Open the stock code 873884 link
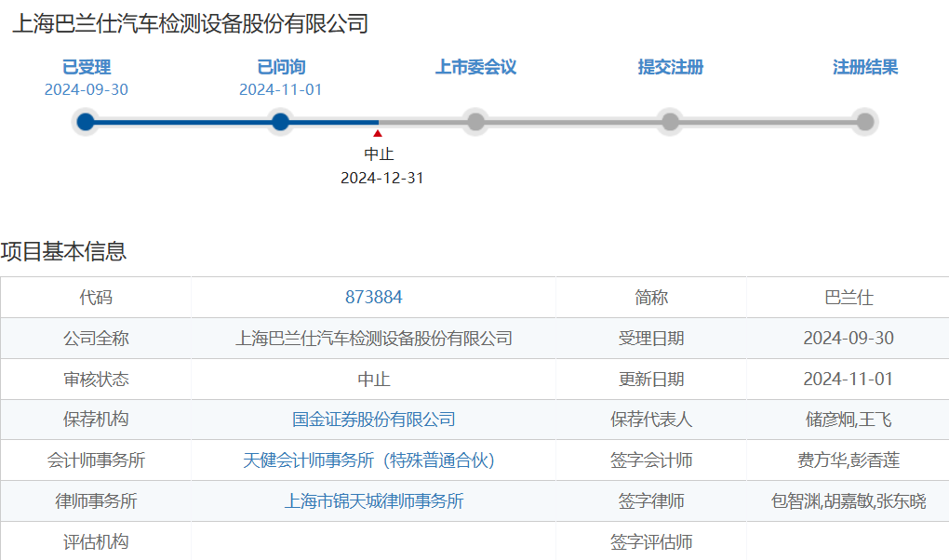 373,298
